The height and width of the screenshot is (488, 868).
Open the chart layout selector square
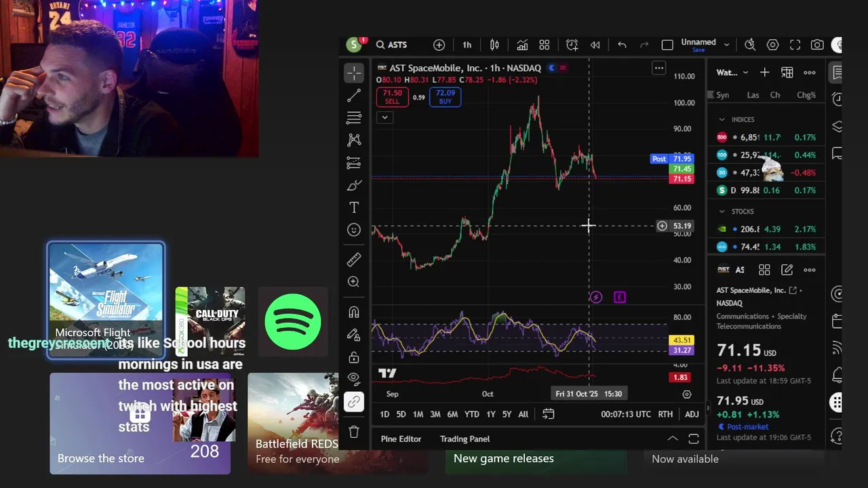(667, 45)
